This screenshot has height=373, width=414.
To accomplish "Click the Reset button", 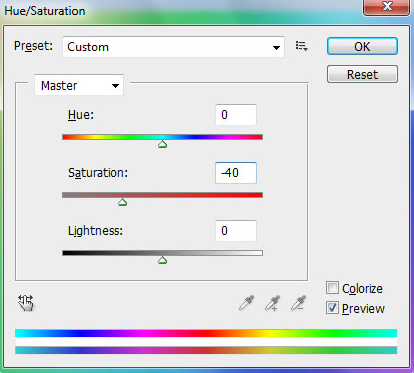I will coord(362,74).
